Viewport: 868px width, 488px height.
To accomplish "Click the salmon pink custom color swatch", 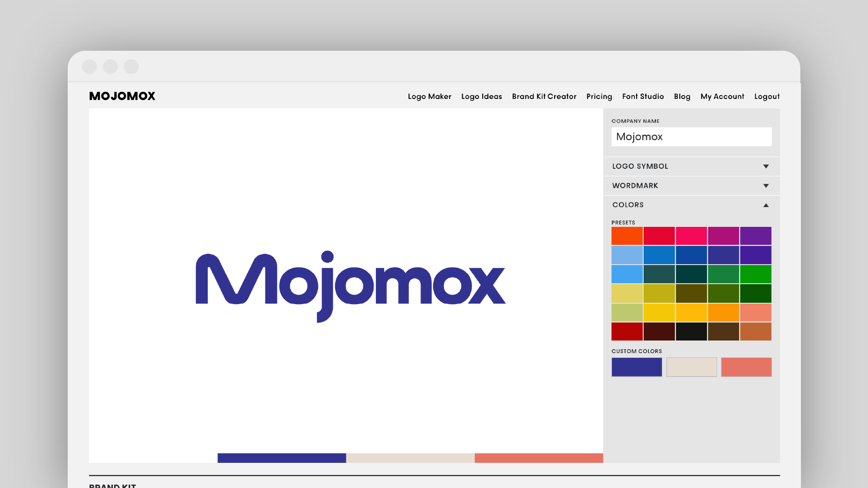I will (746, 367).
